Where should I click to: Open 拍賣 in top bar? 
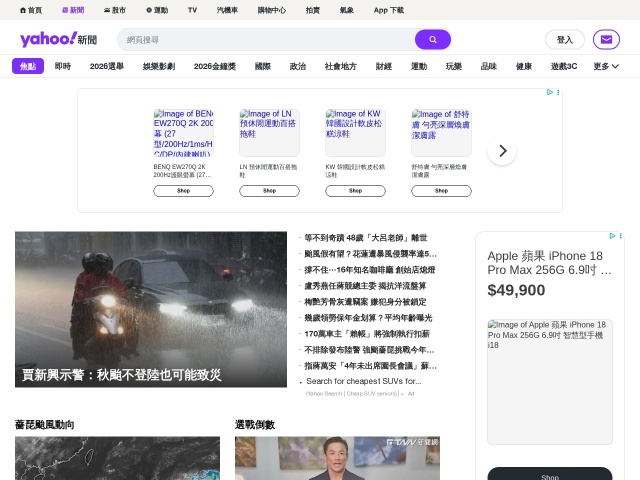click(x=313, y=10)
